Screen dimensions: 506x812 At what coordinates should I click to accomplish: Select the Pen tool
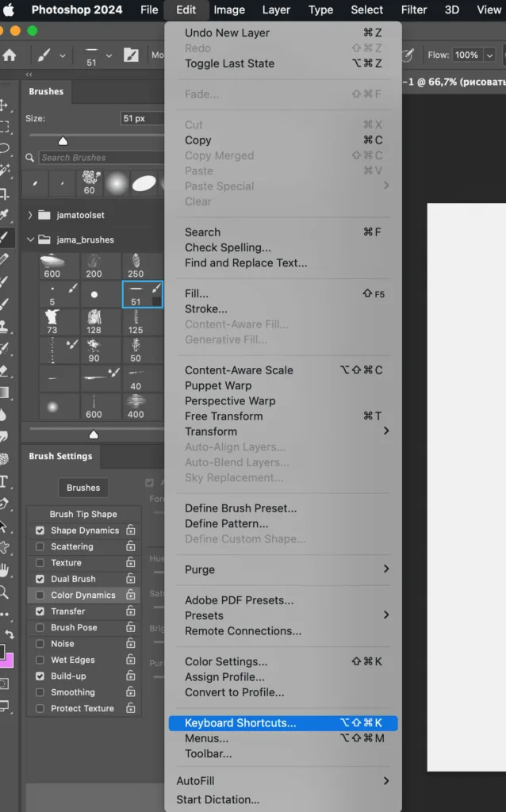tap(4, 504)
